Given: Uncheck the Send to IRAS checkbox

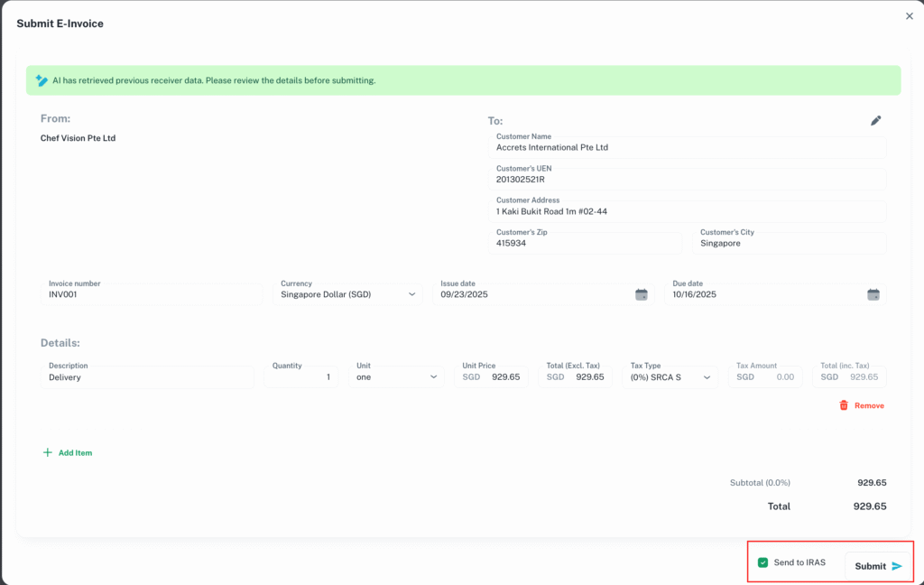Looking at the screenshot, I should pyautogui.click(x=762, y=562).
